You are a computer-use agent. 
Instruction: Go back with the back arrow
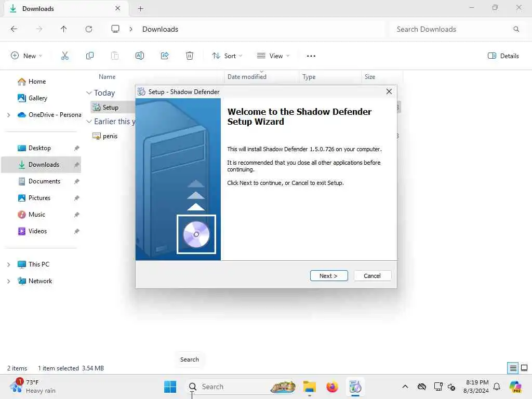point(14,29)
